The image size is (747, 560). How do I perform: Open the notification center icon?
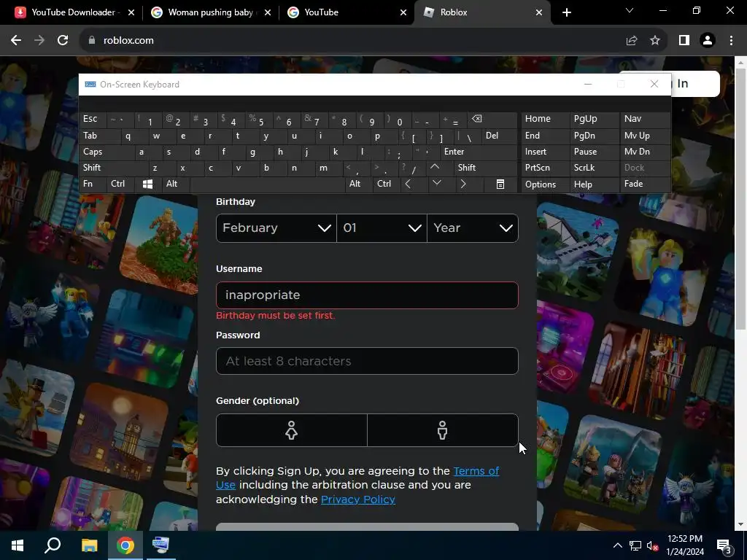[724, 545]
